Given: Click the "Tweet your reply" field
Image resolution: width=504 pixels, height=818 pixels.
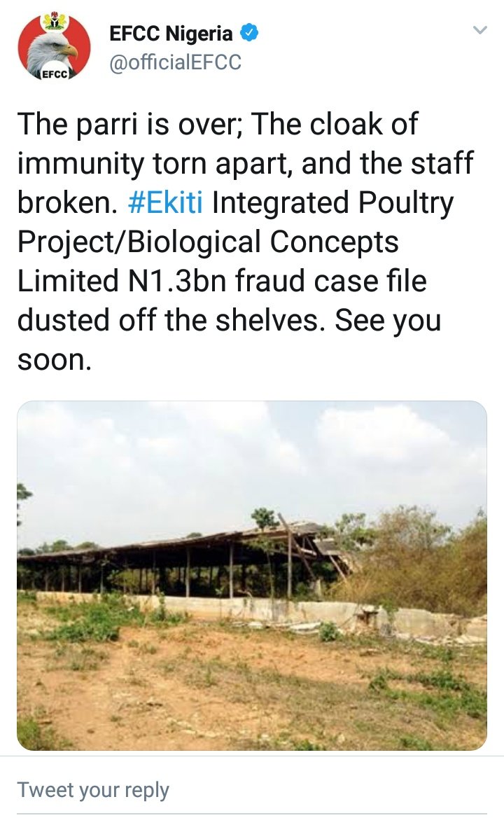Looking at the screenshot, I should click(93, 790).
